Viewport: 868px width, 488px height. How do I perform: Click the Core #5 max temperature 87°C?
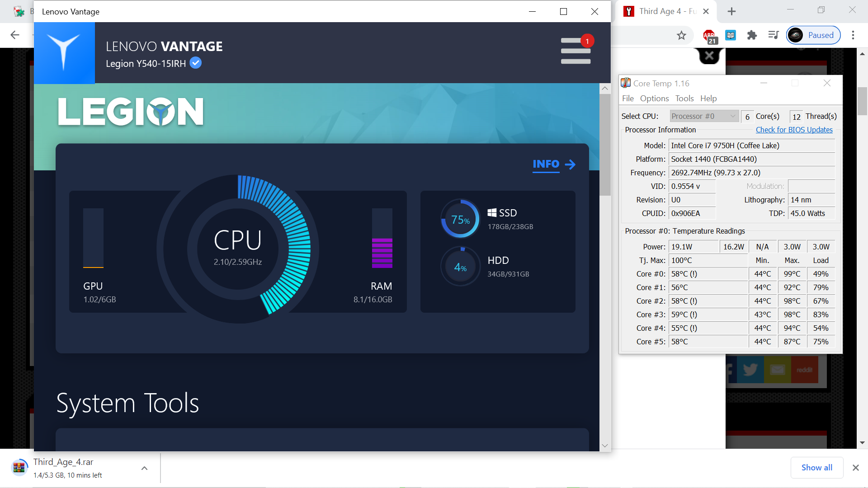point(792,342)
